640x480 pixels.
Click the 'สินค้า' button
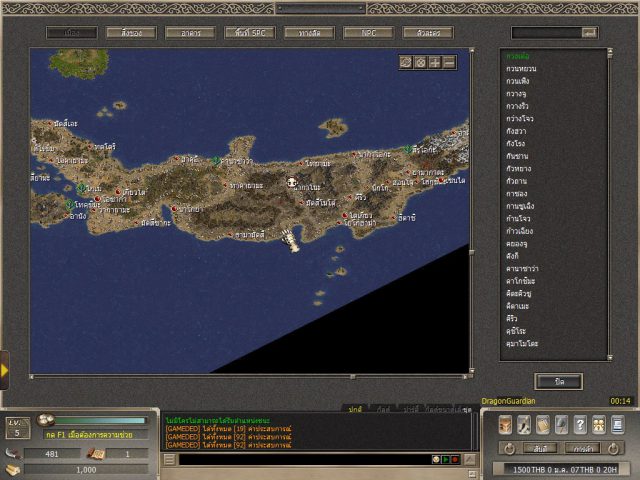(541, 448)
